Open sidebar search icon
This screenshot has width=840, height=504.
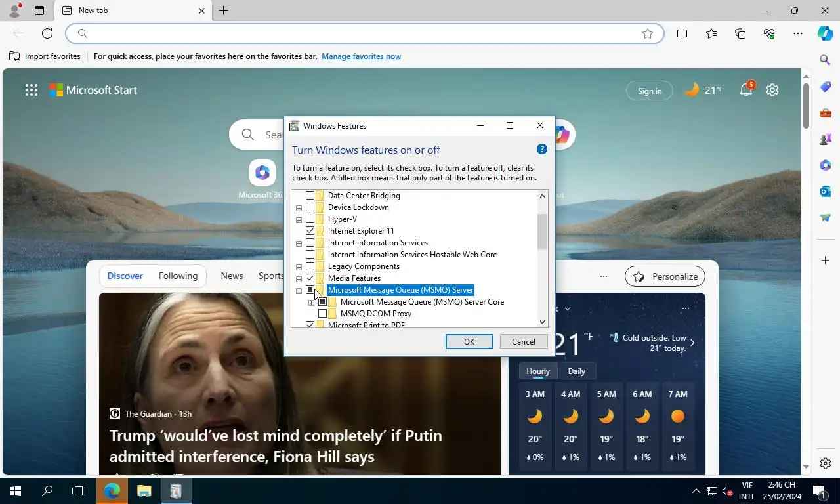tap(826, 60)
